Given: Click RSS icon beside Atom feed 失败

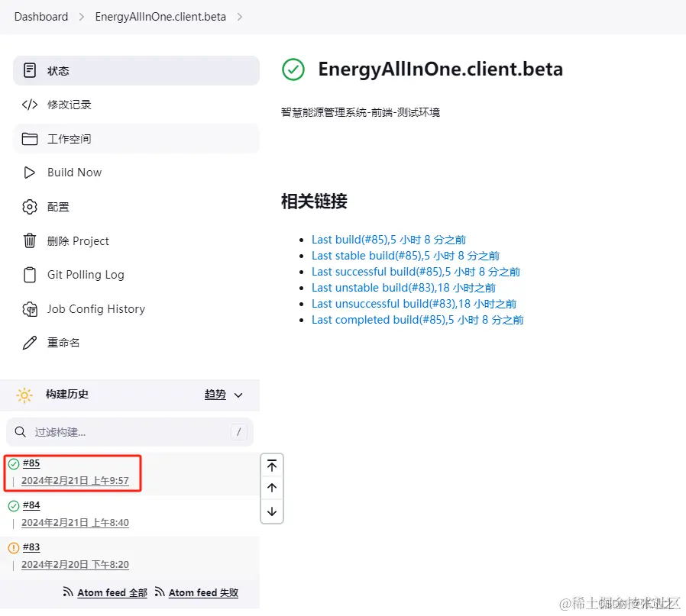Looking at the screenshot, I should pos(160,592).
